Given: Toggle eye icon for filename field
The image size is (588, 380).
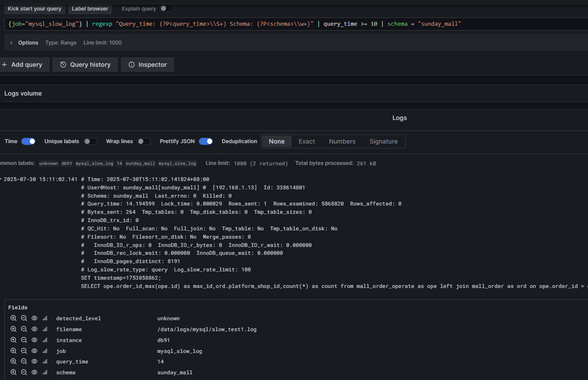Looking at the screenshot, I should [34, 329].
